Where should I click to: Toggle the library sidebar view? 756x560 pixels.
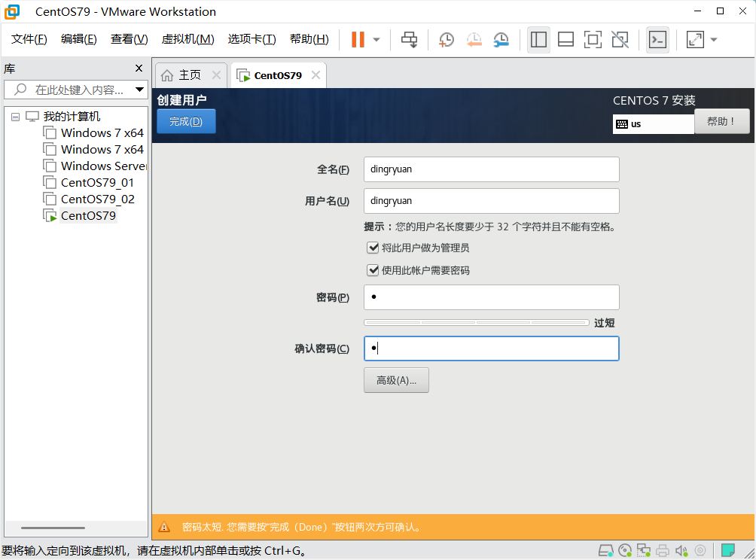(538, 40)
